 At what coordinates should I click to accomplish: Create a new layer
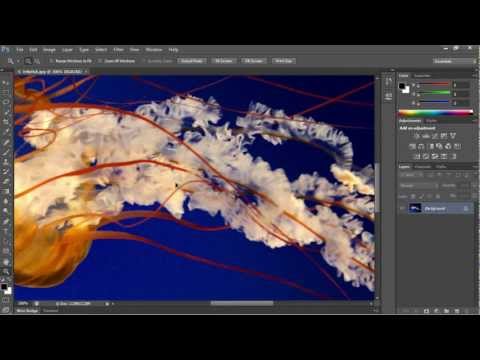pyautogui.click(x=457, y=311)
